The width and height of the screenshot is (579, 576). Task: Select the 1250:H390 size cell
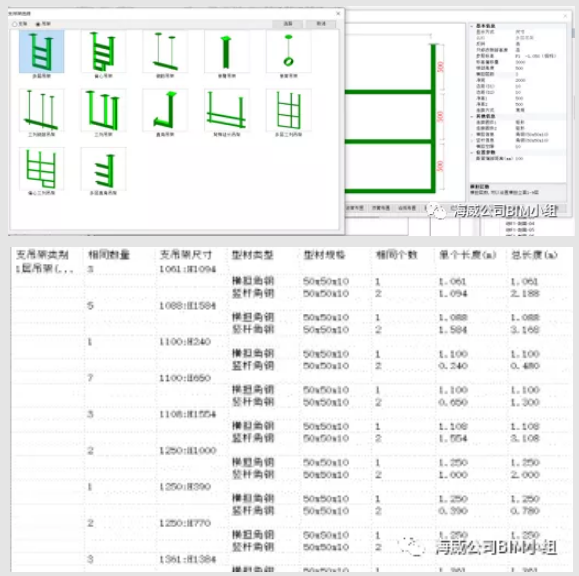coord(185,486)
